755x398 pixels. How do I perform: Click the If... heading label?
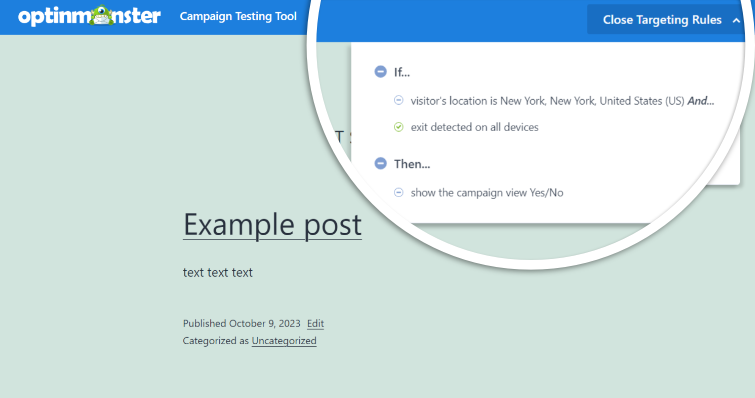tap(402, 72)
